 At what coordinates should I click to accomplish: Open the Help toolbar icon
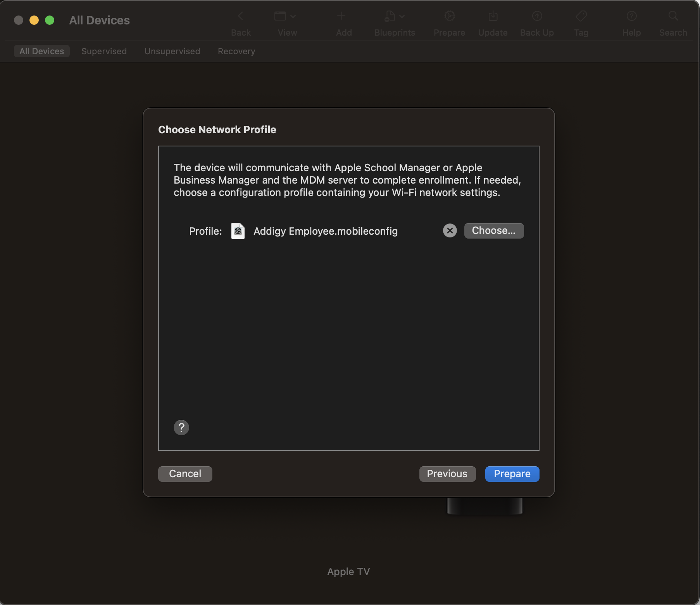(632, 16)
